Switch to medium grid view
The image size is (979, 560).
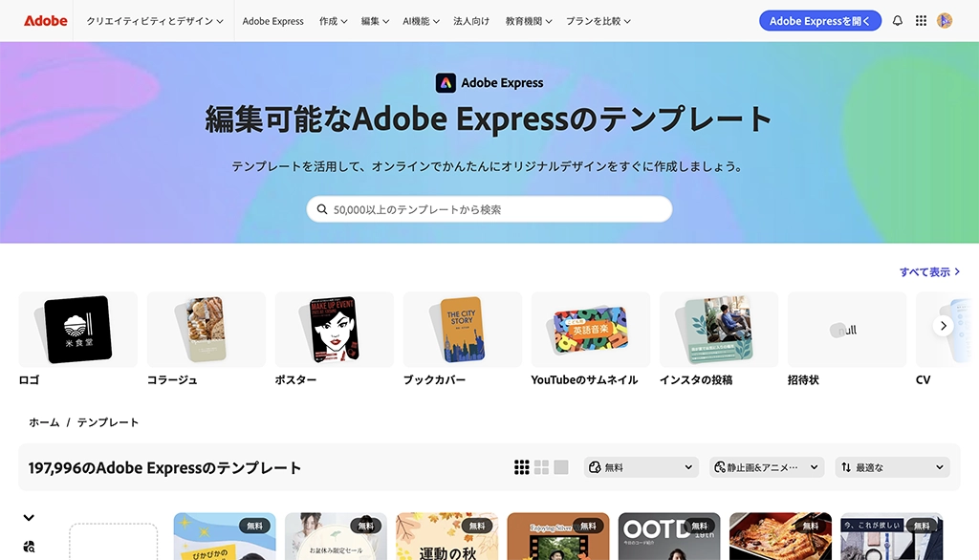coord(541,467)
